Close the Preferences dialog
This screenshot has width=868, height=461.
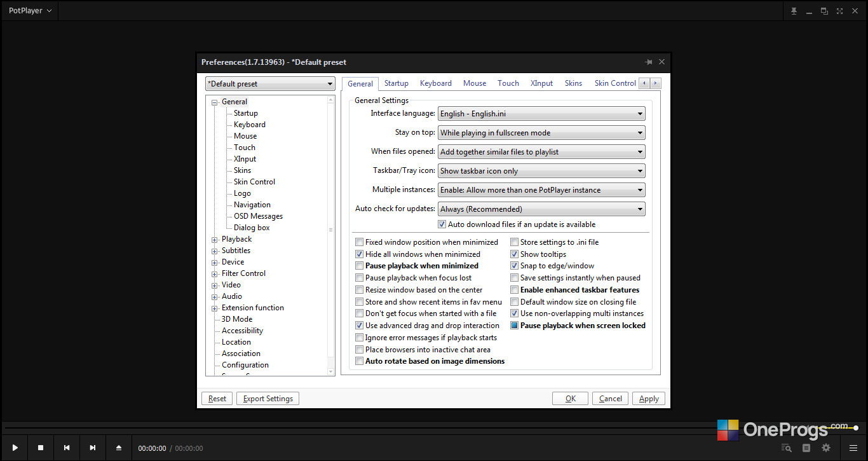pos(661,62)
